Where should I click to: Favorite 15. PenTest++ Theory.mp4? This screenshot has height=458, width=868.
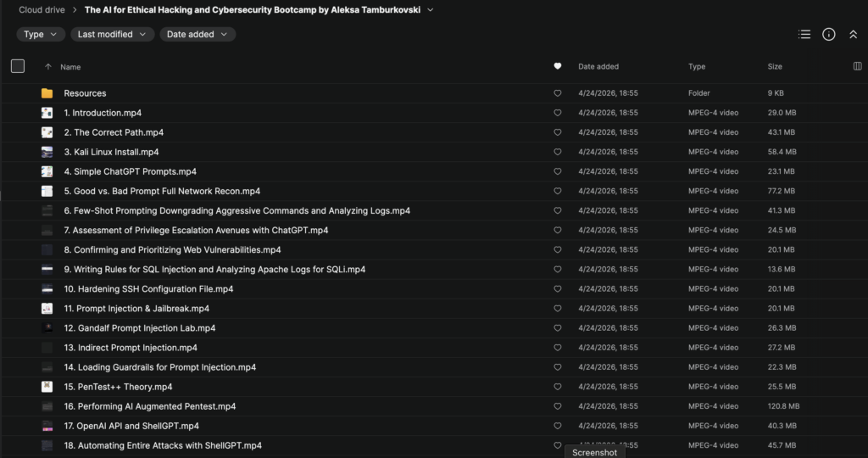point(558,387)
